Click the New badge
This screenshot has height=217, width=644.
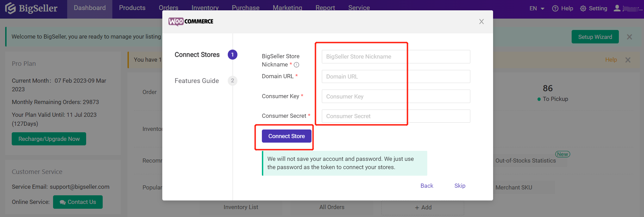point(563,154)
